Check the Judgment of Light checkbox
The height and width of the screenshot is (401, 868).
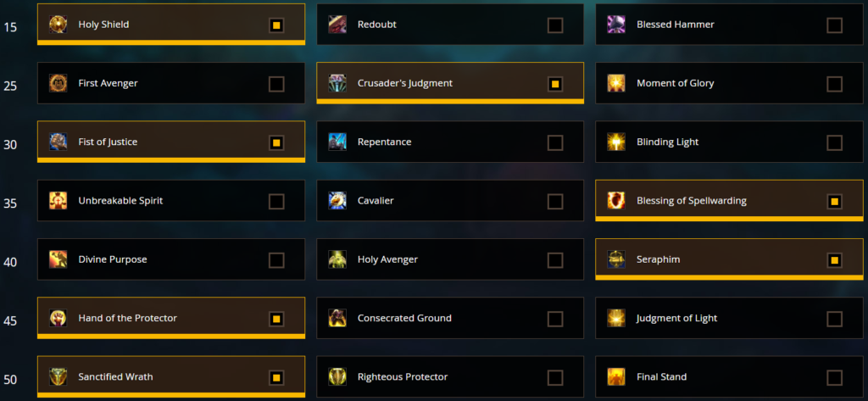click(x=834, y=319)
